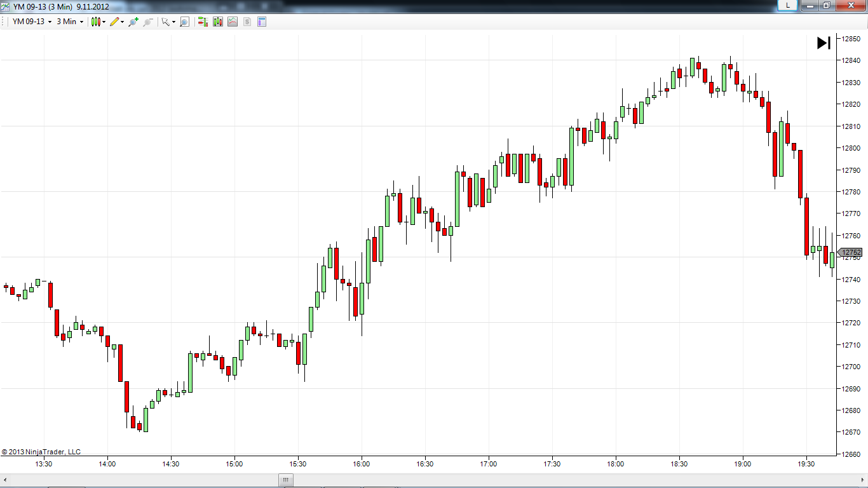Click the 13:30 time axis label
This screenshot has width=868, height=488.
pos(44,464)
